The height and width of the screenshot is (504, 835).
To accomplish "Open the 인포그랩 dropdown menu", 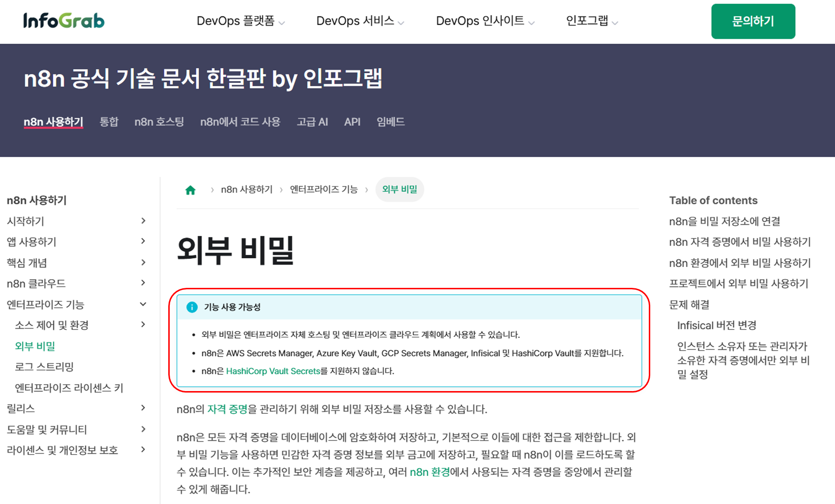I will tap(592, 21).
